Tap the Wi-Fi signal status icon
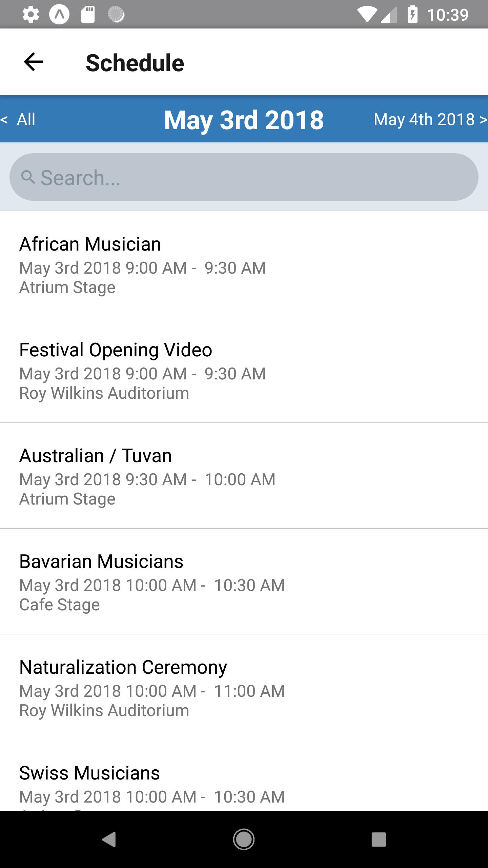This screenshot has height=868, width=488. tap(367, 15)
